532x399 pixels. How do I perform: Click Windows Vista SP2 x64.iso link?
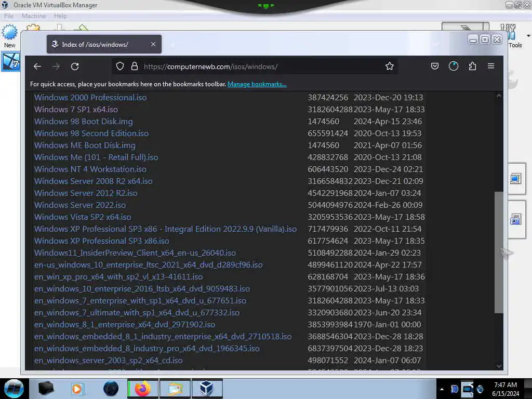click(83, 217)
